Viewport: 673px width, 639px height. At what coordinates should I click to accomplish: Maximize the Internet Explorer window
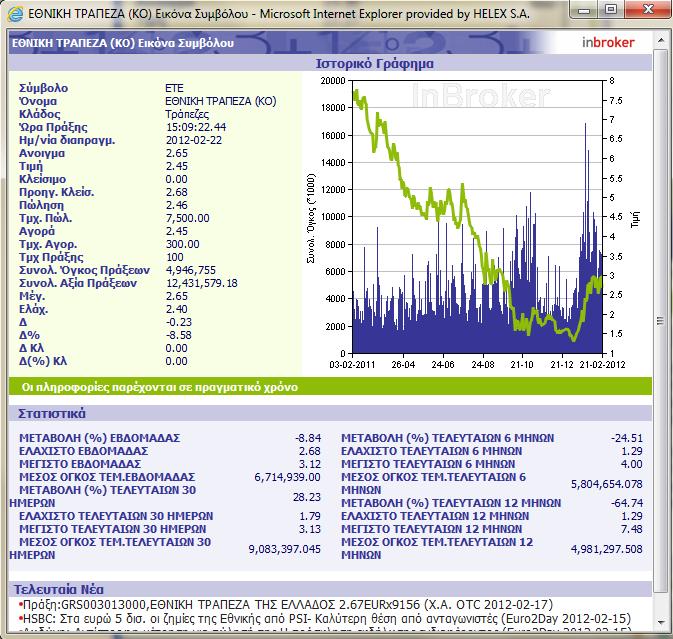point(611,9)
